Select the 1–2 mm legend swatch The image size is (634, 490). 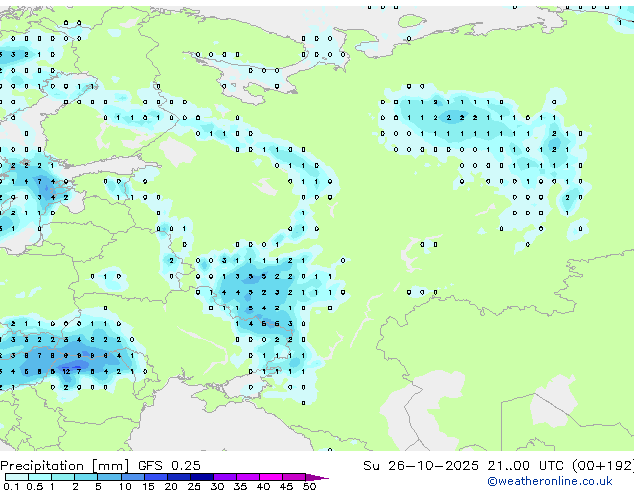pos(63,477)
